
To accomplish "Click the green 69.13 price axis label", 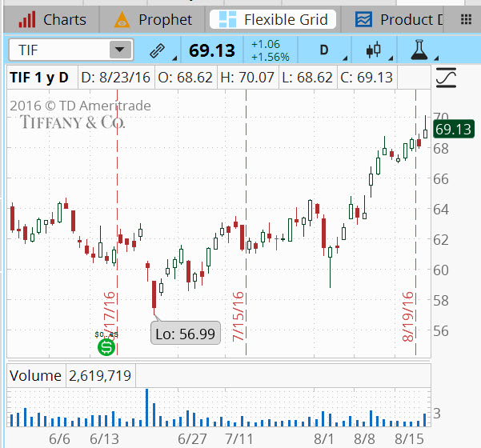I will point(454,129).
